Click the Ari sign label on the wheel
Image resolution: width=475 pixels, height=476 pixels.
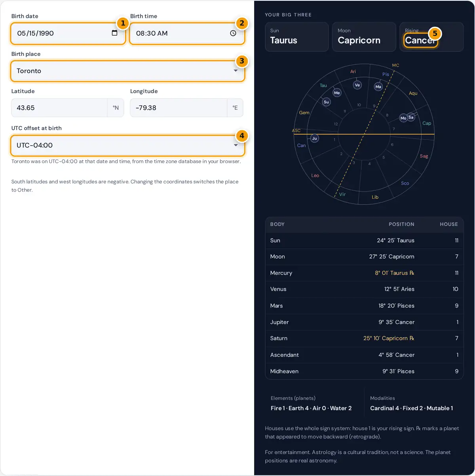click(x=353, y=72)
